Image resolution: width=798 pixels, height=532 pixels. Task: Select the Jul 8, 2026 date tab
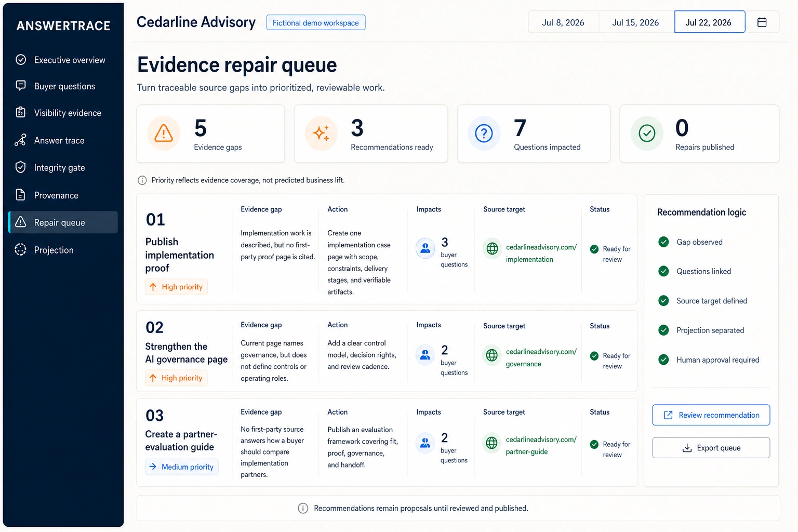coord(563,22)
